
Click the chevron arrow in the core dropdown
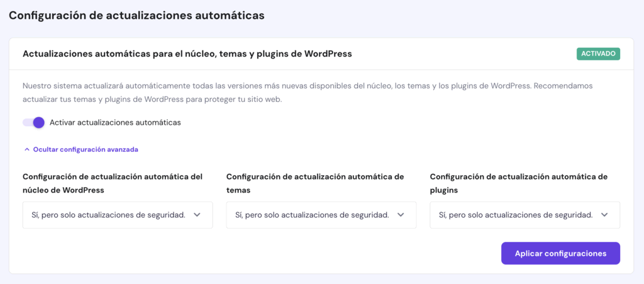click(x=197, y=215)
